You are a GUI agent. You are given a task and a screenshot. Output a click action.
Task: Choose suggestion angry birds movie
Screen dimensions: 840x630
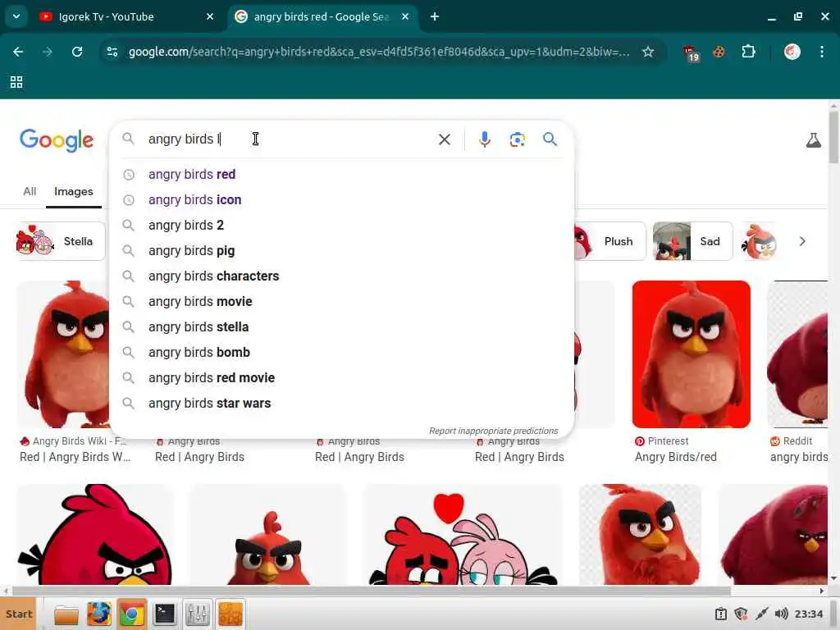click(341, 302)
